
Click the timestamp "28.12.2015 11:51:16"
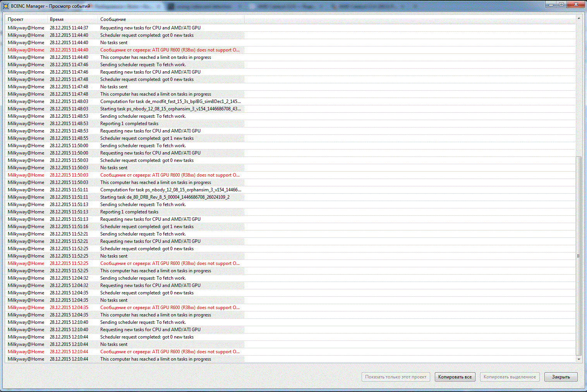[x=69, y=227]
